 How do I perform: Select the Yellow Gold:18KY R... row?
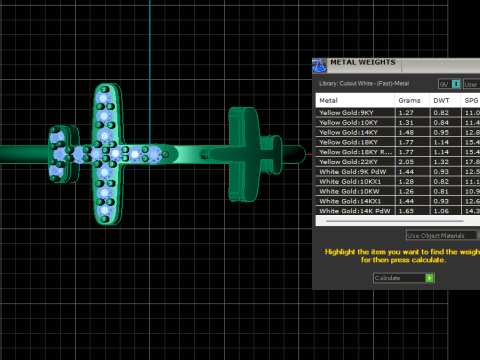pyautogui.click(x=398, y=152)
